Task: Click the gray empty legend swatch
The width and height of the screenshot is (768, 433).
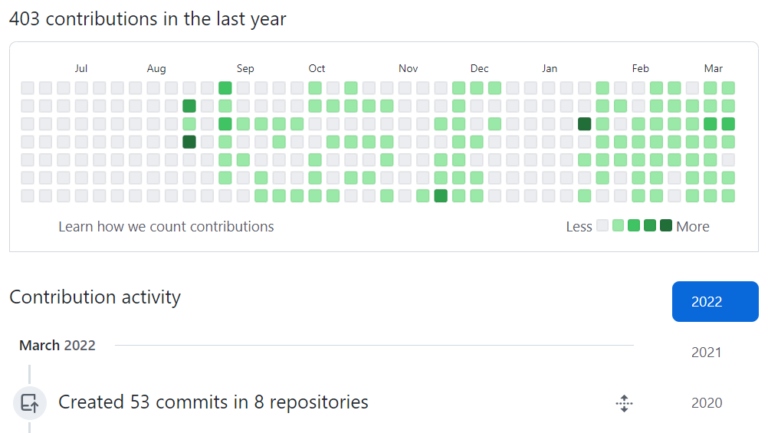Action: 602,225
